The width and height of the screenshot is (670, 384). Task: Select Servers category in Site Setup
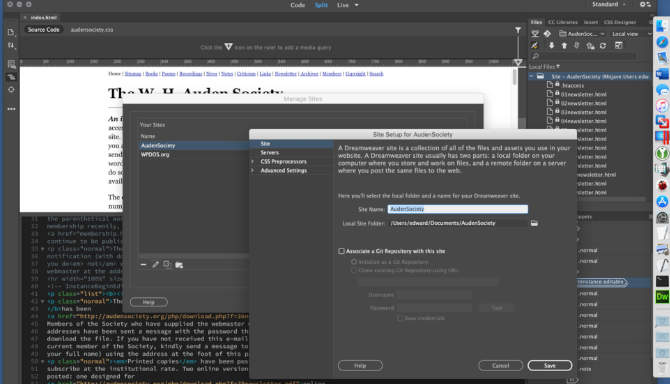270,152
